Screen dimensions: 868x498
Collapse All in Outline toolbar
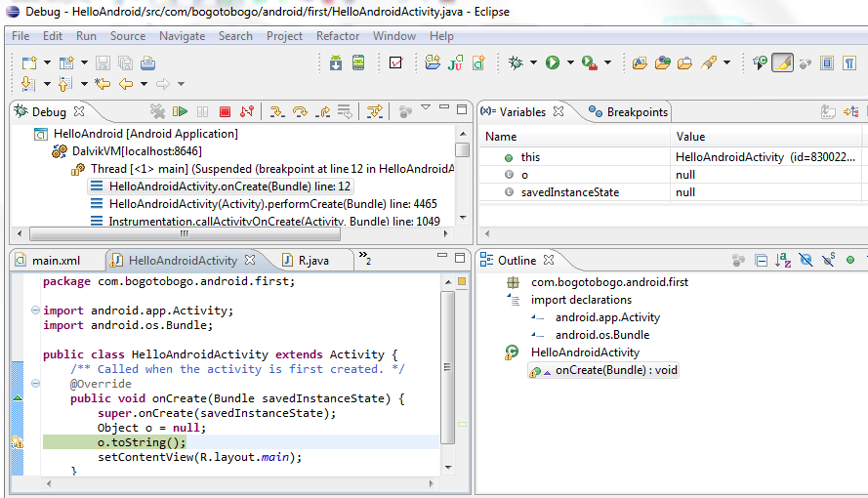click(762, 260)
